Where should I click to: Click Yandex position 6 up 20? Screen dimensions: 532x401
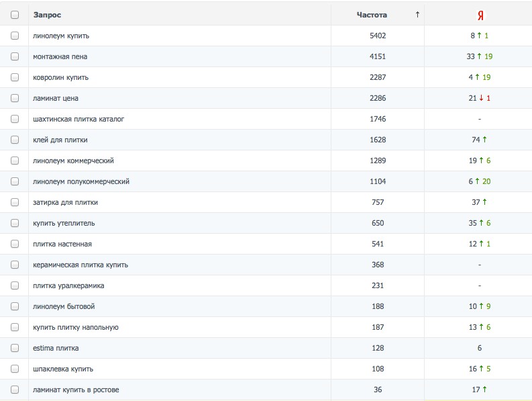[x=480, y=181]
